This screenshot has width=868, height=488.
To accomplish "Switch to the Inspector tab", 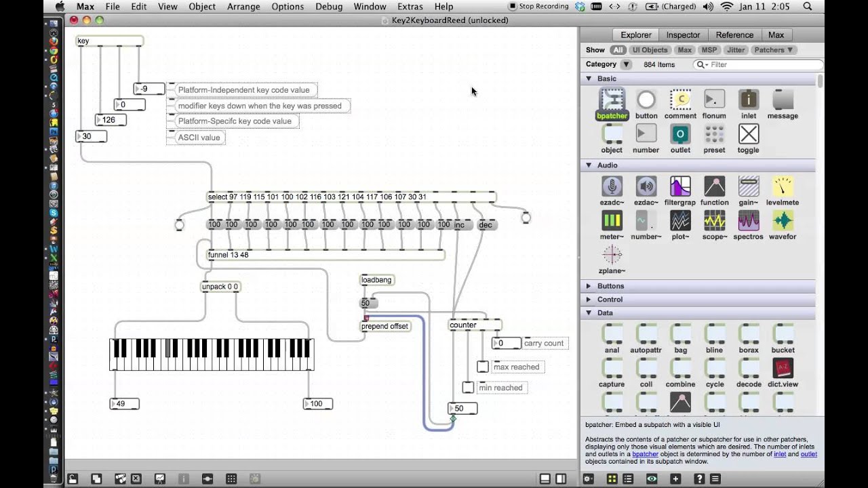I will (x=683, y=35).
